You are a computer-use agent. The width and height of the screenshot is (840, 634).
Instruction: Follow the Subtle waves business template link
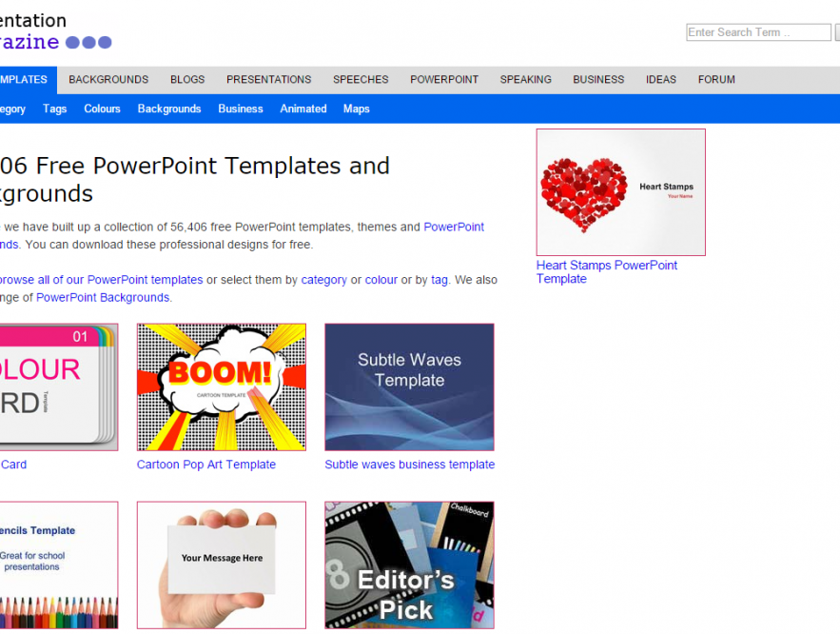coord(409,465)
